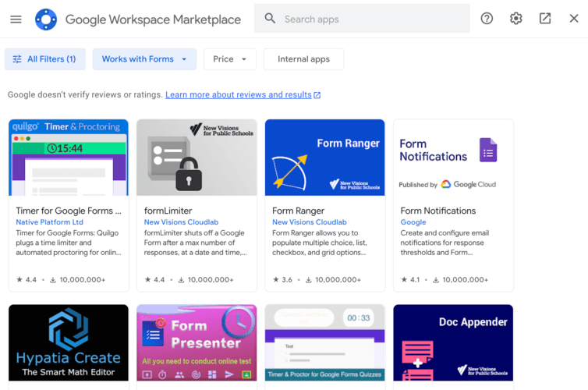Open the Form Ranger bow thumbnail
The width and height of the screenshot is (588, 390).
pos(324,158)
